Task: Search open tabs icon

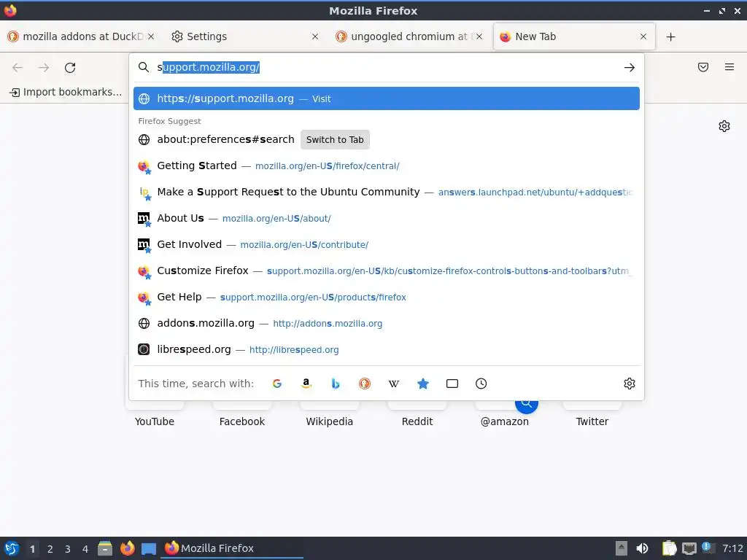Action: point(452,384)
